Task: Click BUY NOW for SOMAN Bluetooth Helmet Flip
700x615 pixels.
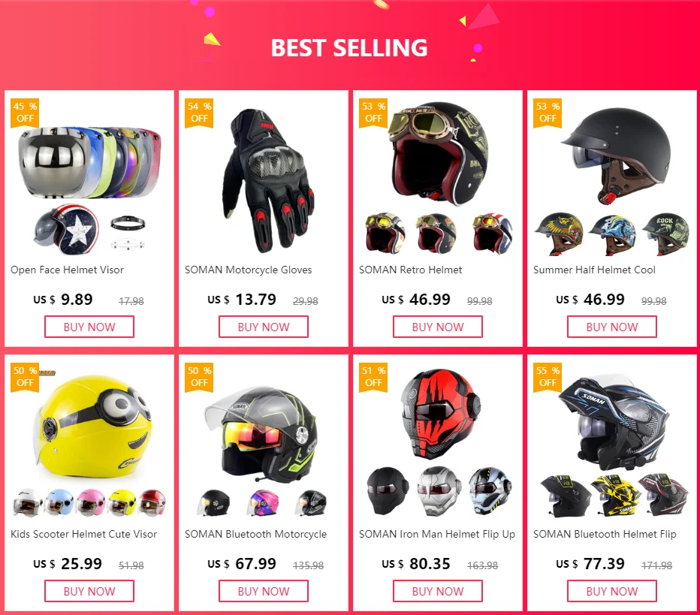Action: click(x=612, y=591)
